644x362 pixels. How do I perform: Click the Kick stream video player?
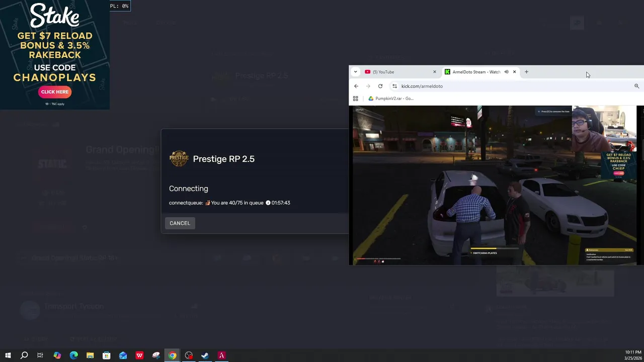494,185
